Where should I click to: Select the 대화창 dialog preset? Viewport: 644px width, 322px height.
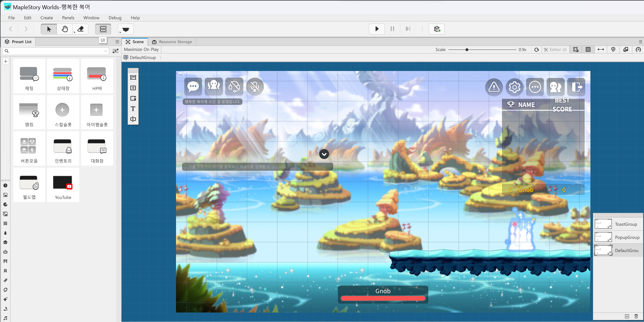point(97,149)
